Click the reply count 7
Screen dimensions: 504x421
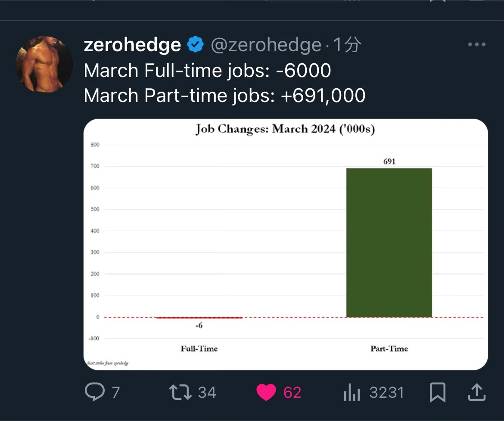[x=116, y=393]
